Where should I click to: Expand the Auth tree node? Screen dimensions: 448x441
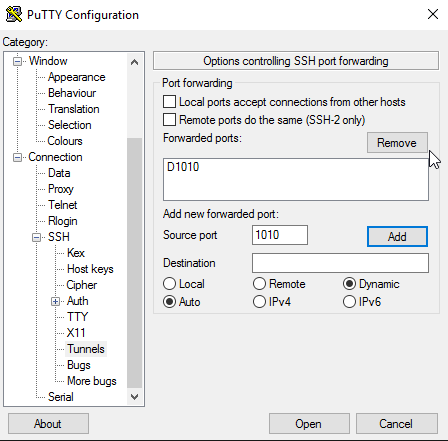click(x=55, y=301)
